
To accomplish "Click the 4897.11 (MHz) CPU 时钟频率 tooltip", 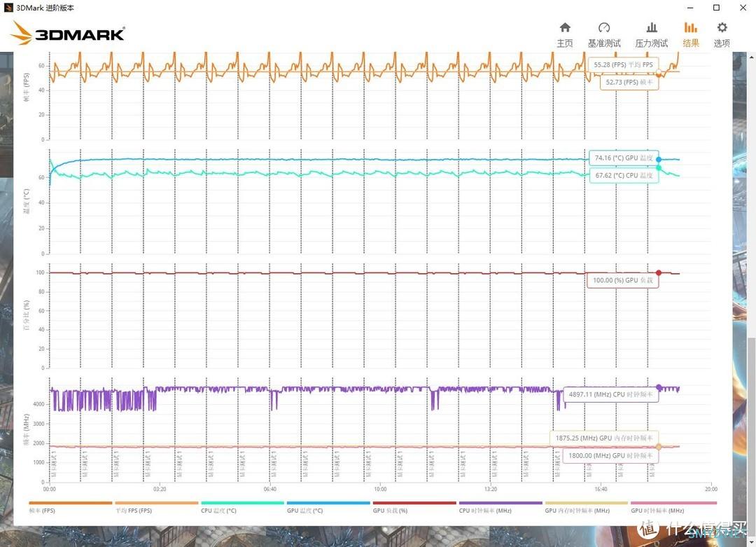I will pyautogui.click(x=610, y=394).
